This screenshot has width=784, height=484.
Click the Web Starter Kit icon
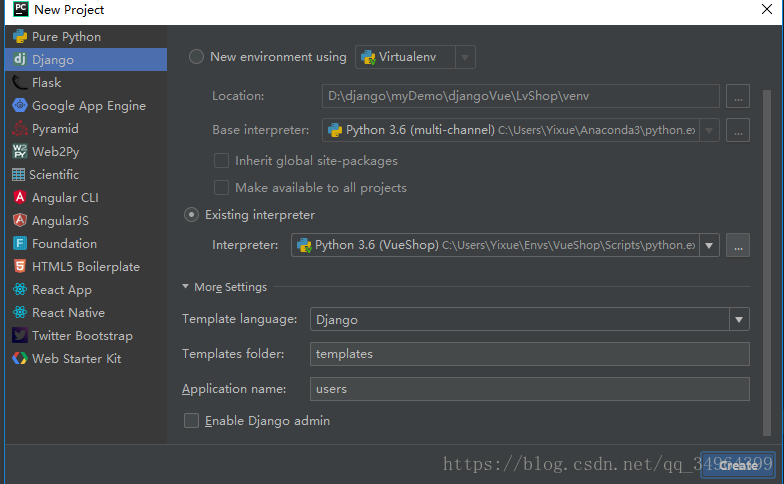pos(20,358)
